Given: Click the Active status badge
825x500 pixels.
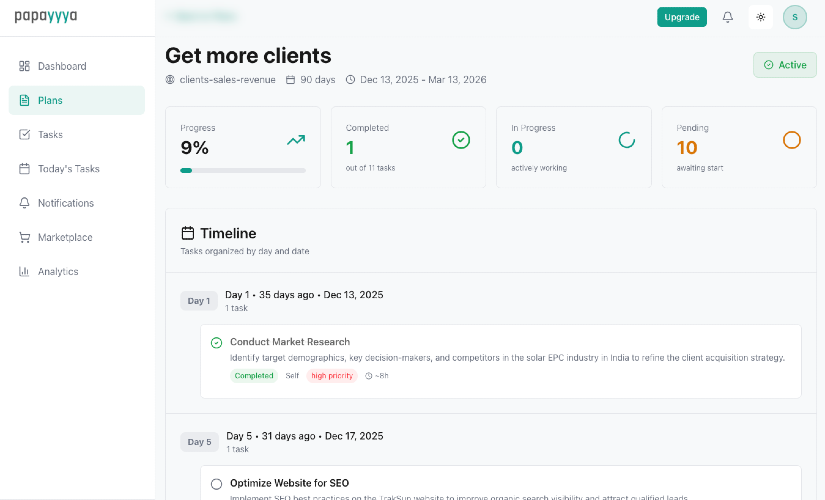Looking at the screenshot, I should coord(785,65).
